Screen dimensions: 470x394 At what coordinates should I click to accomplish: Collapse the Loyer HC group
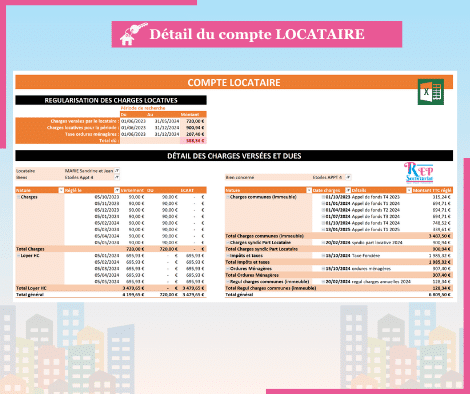pos(19,256)
